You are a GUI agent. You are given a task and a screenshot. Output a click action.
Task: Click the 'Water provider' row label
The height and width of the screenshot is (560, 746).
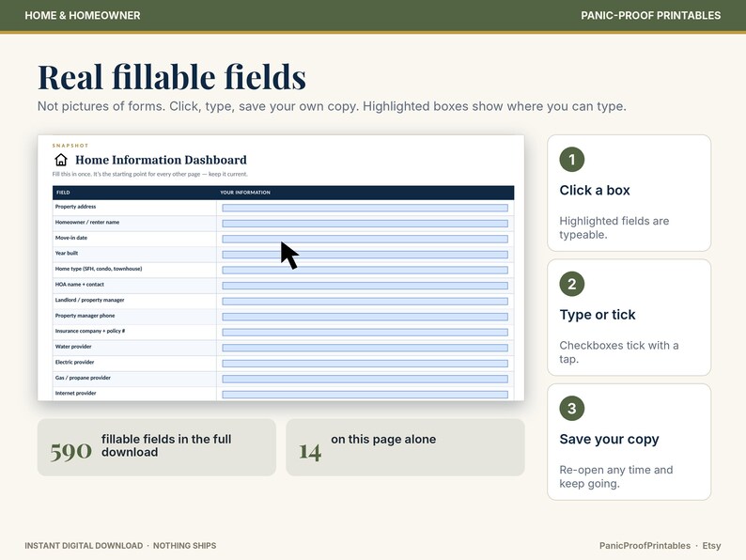72,347
